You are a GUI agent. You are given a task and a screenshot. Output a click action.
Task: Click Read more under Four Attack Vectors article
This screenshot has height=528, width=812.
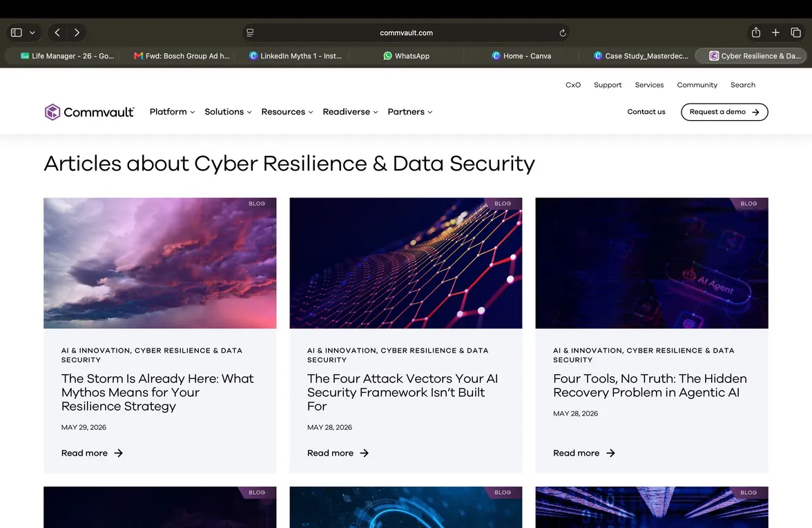[x=338, y=453]
